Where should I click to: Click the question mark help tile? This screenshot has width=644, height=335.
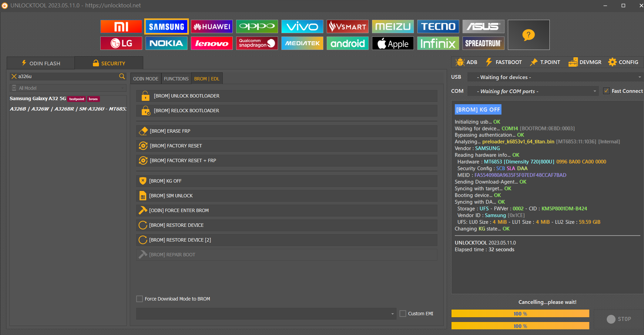pos(529,35)
